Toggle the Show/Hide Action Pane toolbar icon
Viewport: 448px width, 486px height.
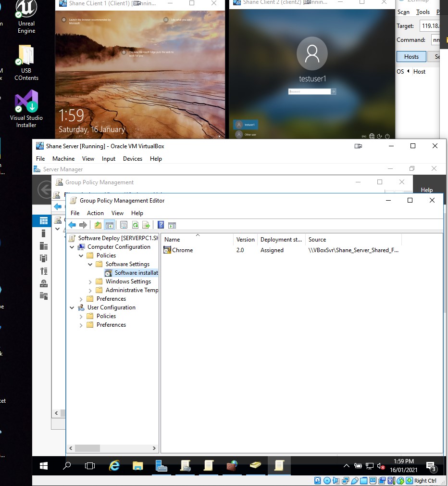(172, 225)
